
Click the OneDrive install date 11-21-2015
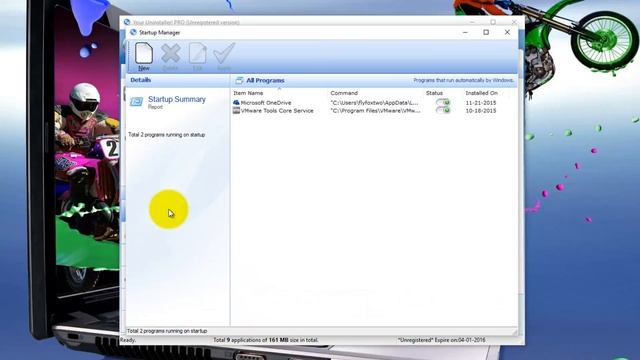point(481,103)
